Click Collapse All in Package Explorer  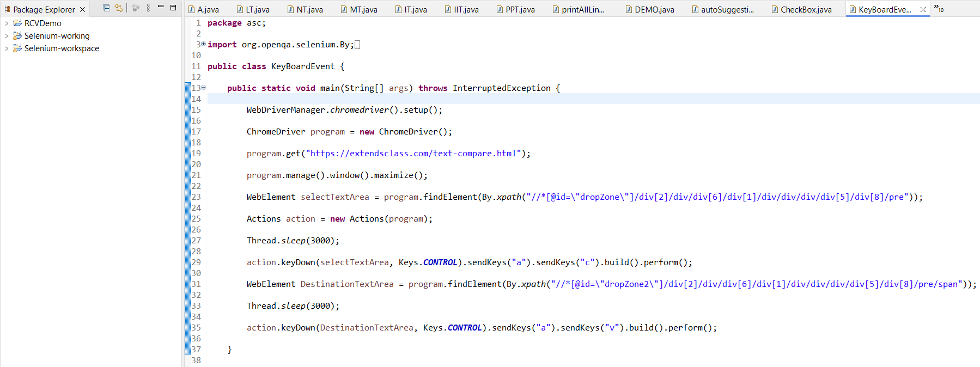click(106, 8)
